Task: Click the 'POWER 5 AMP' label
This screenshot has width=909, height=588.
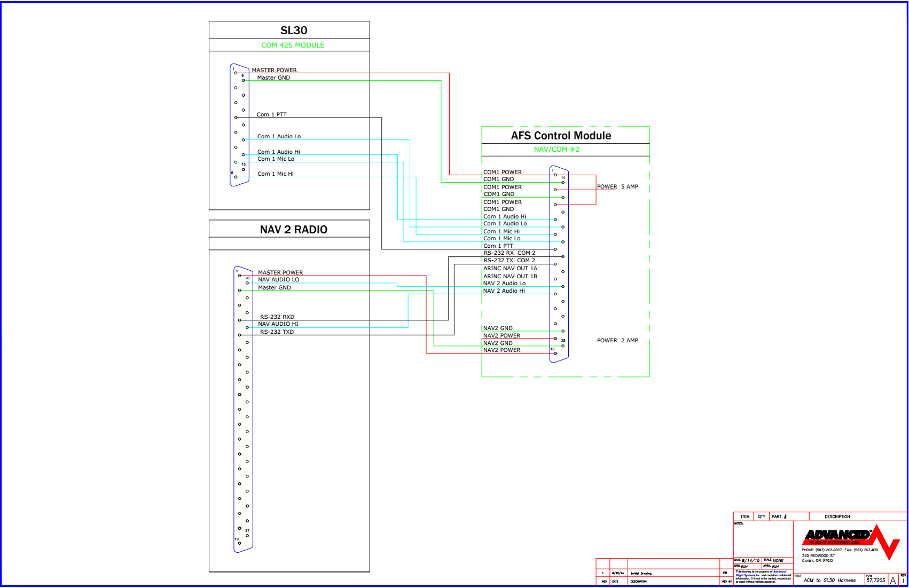Action: (617, 186)
